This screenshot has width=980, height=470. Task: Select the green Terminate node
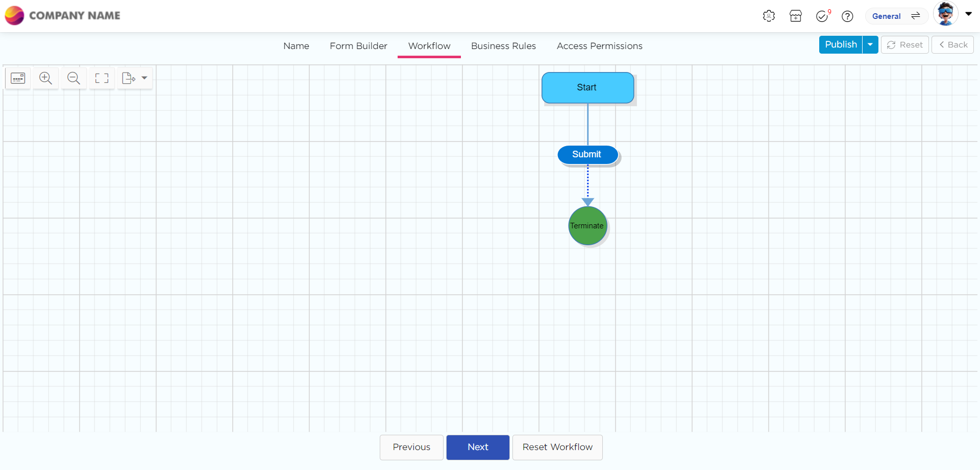(587, 226)
